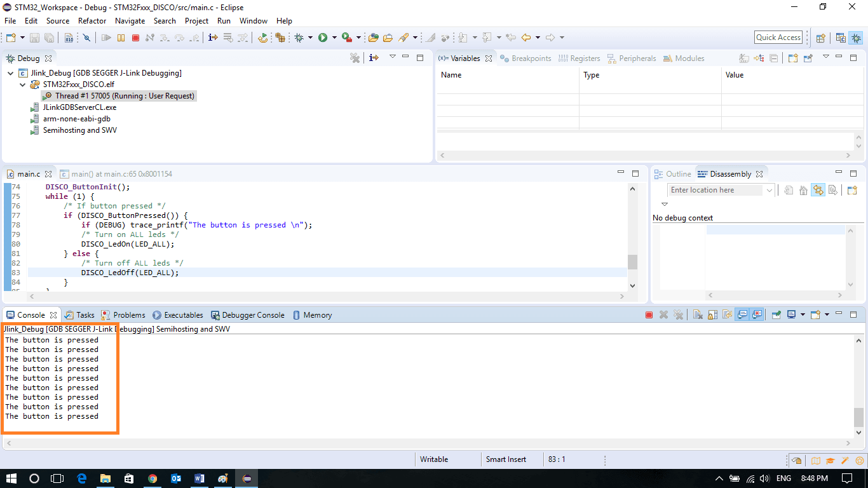Viewport: 868px width, 488px height.
Task: Open the External Tools dropdown arrow
Action: [358, 37]
